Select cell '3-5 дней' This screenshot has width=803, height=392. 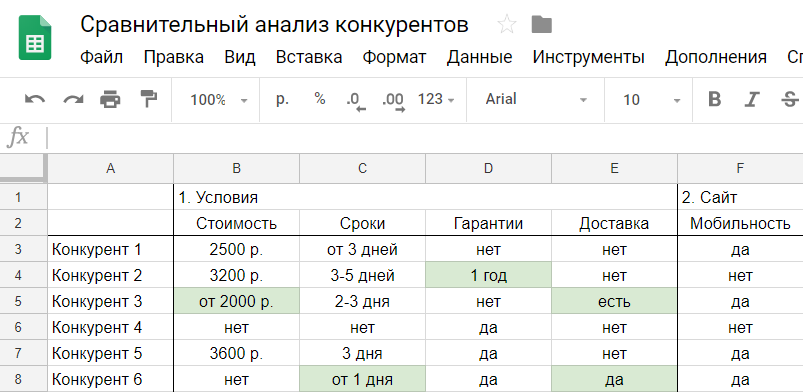tap(363, 276)
